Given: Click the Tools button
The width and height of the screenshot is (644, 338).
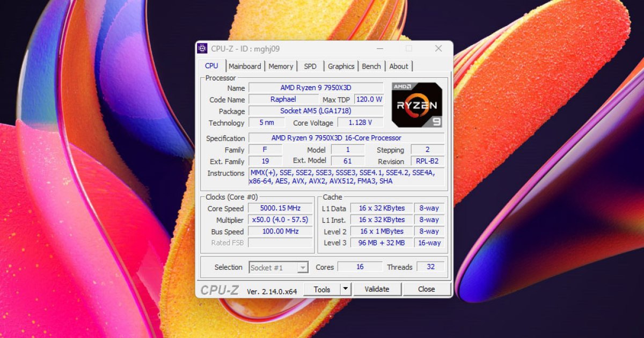Looking at the screenshot, I should click(x=322, y=289).
